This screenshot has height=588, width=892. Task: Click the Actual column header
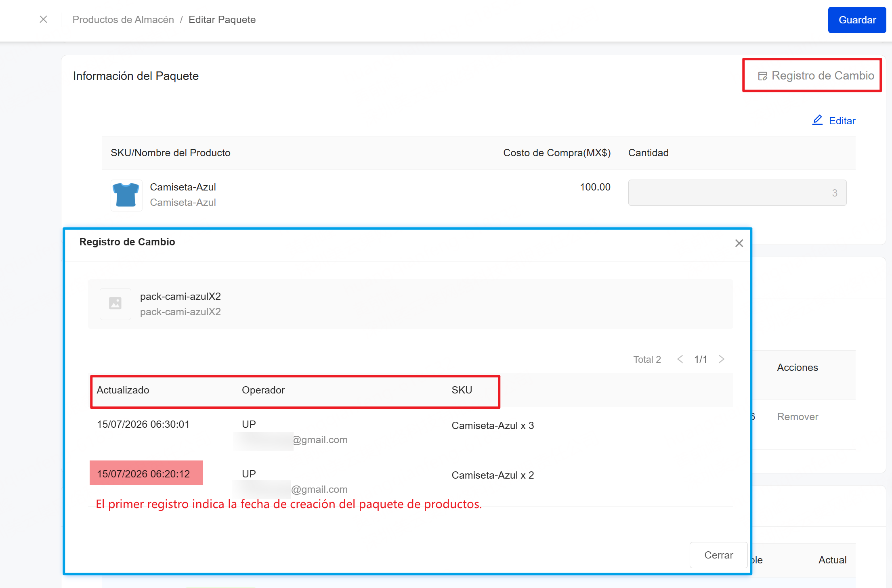point(832,560)
